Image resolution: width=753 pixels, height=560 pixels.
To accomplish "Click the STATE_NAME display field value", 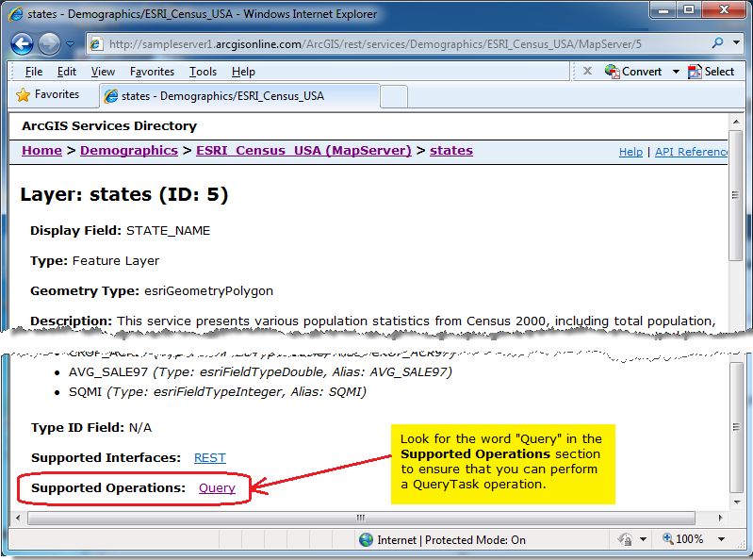I will click(x=168, y=231).
